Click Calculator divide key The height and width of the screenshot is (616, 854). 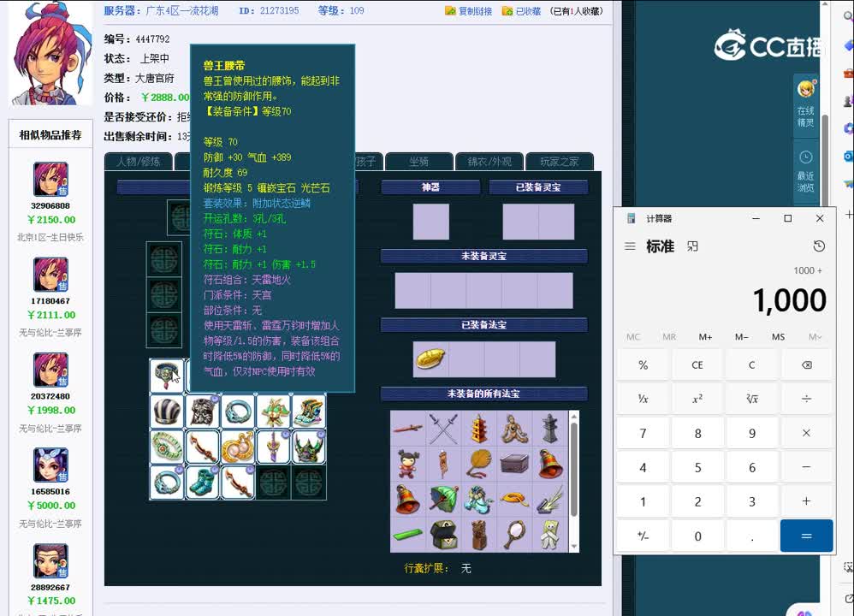807,400
